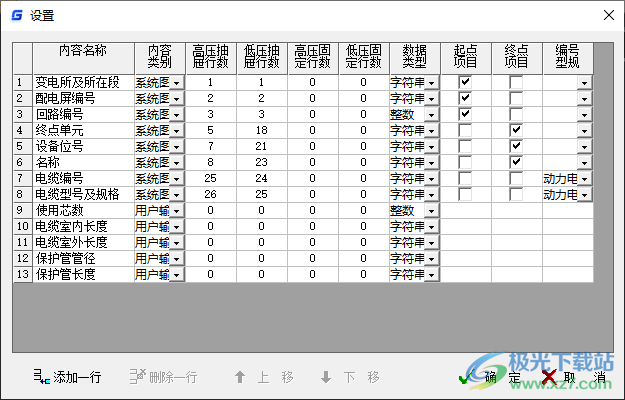Screen dimensions: 625x400
Task: Click the 使用芯数 name cell
Action: pyautogui.click(x=84, y=210)
